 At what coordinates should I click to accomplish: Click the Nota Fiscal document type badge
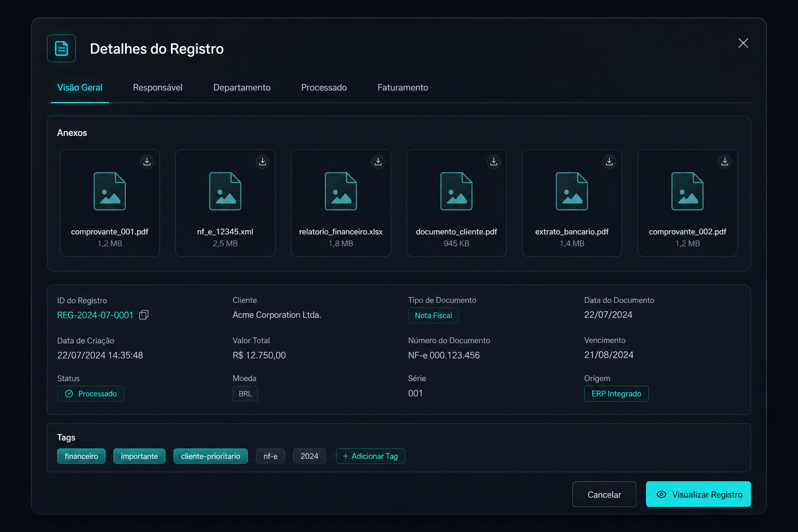point(433,315)
